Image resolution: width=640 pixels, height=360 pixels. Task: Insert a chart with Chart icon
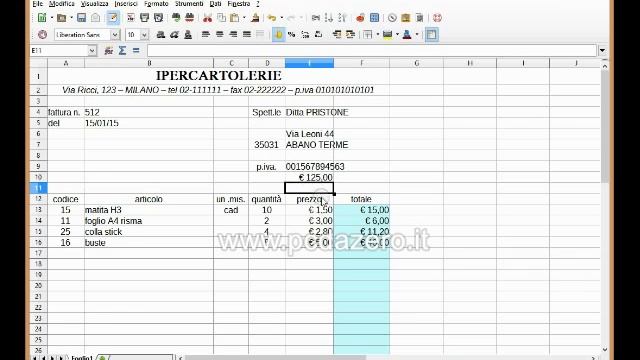point(360,18)
